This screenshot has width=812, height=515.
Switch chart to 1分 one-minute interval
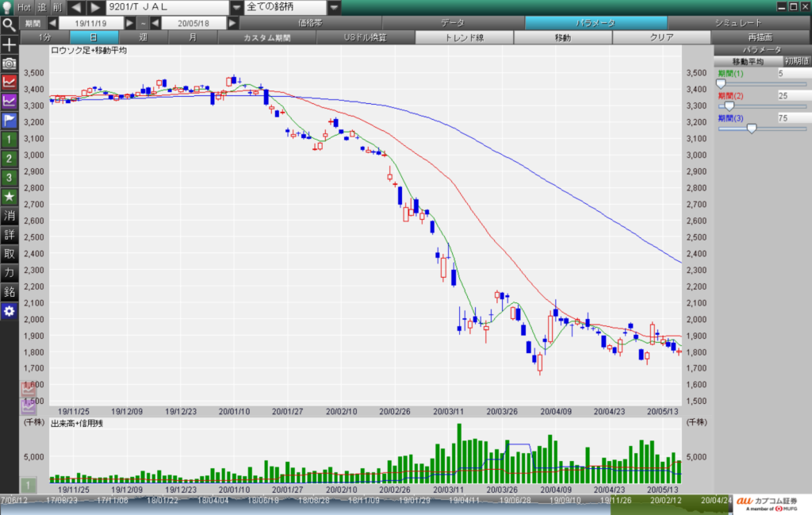(44, 37)
